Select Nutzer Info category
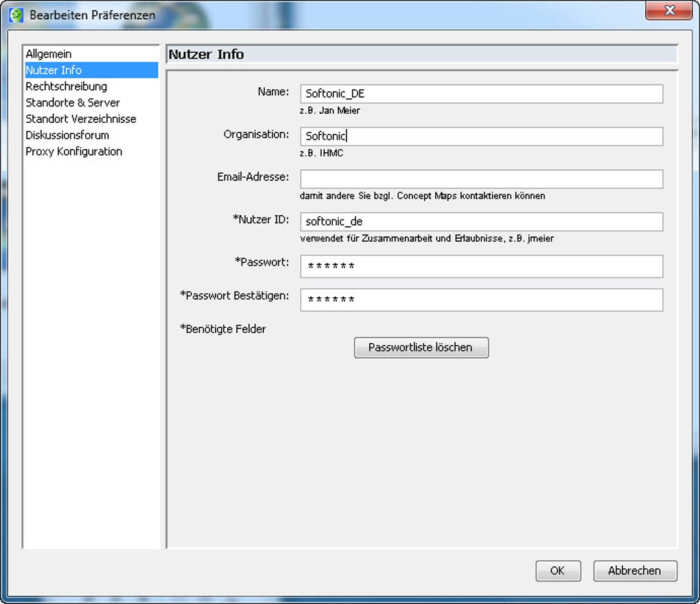700x604 pixels. tap(91, 70)
